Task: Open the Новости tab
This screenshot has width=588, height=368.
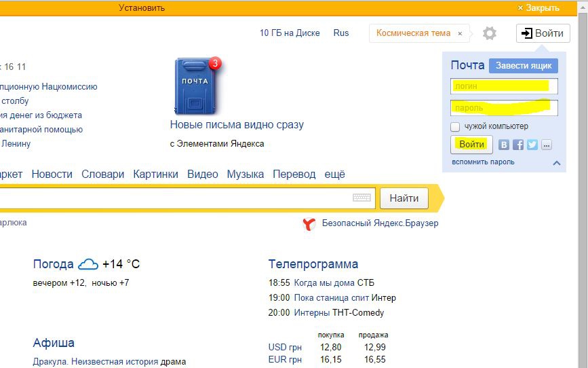Action: pos(52,174)
